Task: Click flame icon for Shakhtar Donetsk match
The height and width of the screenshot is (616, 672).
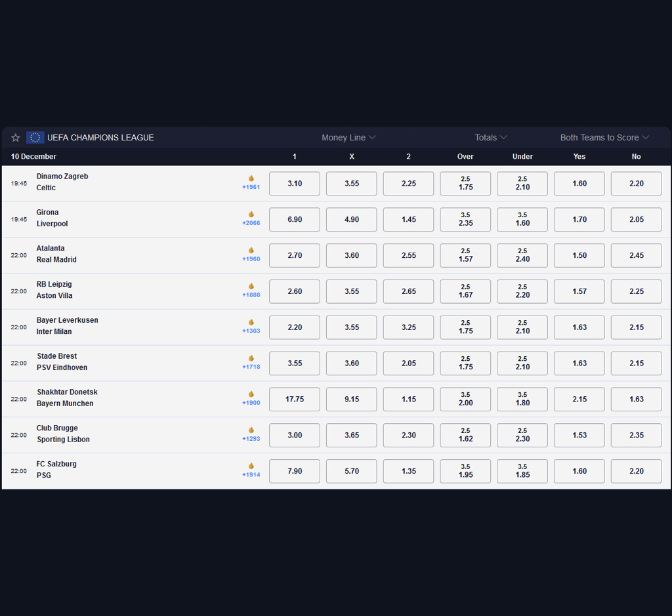Action: 251,394
